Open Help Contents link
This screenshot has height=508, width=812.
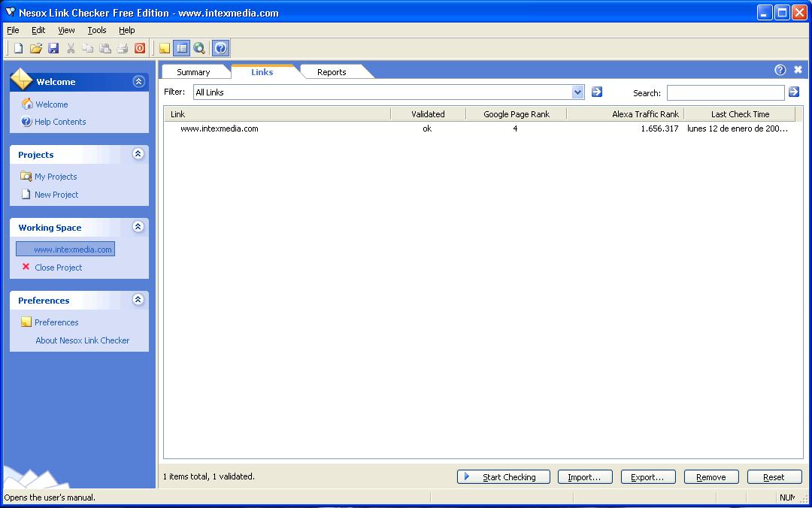[x=60, y=122]
